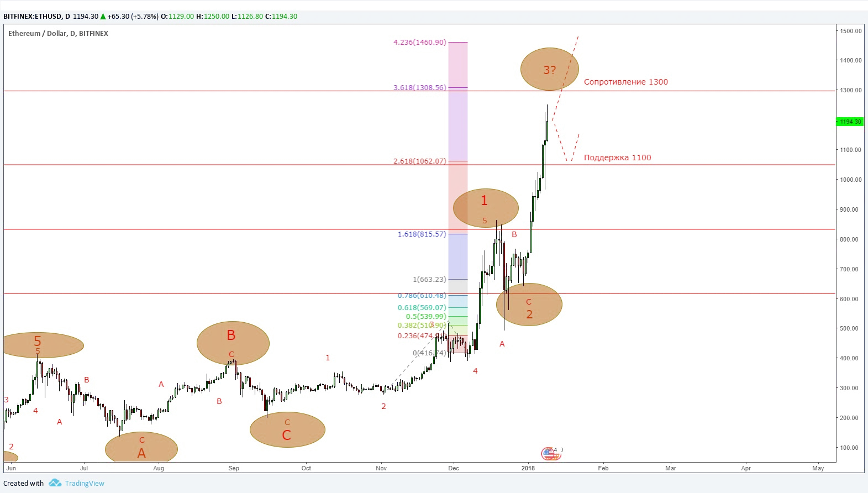Select the large C ellipse at bottom
This screenshot has height=493, width=868.
(x=287, y=429)
